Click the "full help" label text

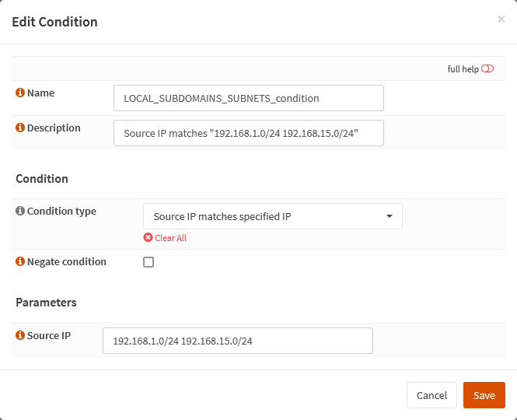[463, 69]
